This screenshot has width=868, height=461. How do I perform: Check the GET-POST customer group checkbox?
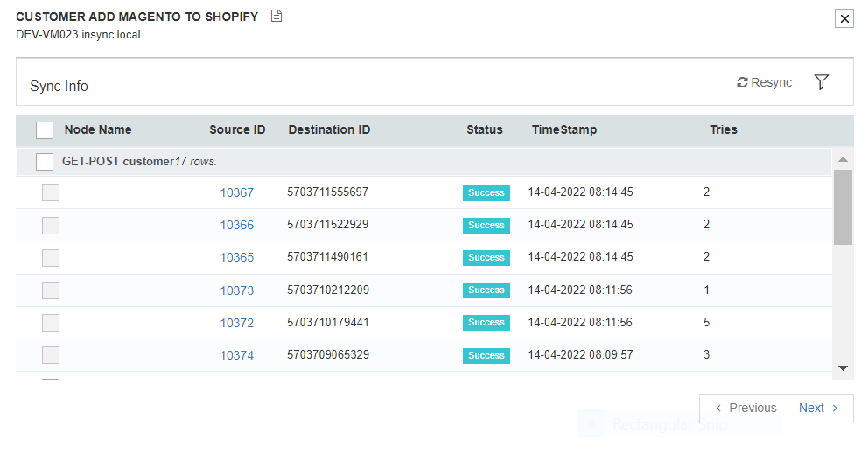point(45,162)
